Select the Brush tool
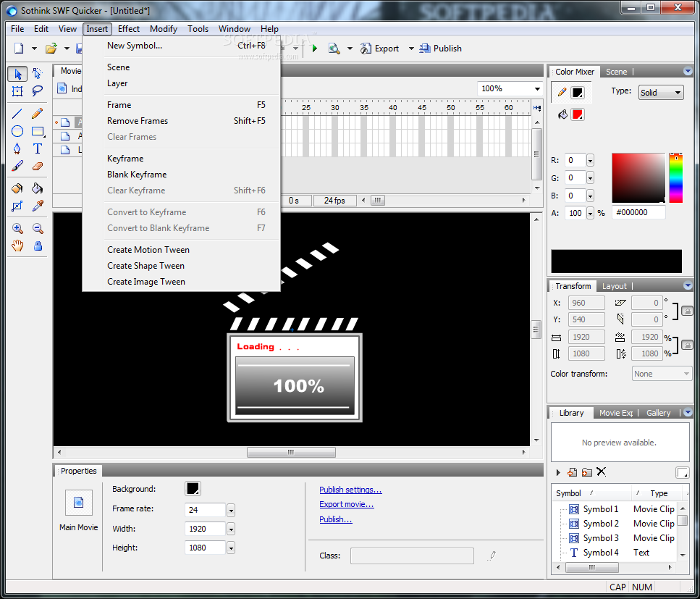Image resolution: width=700 pixels, height=599 pixels. point(17,166)
